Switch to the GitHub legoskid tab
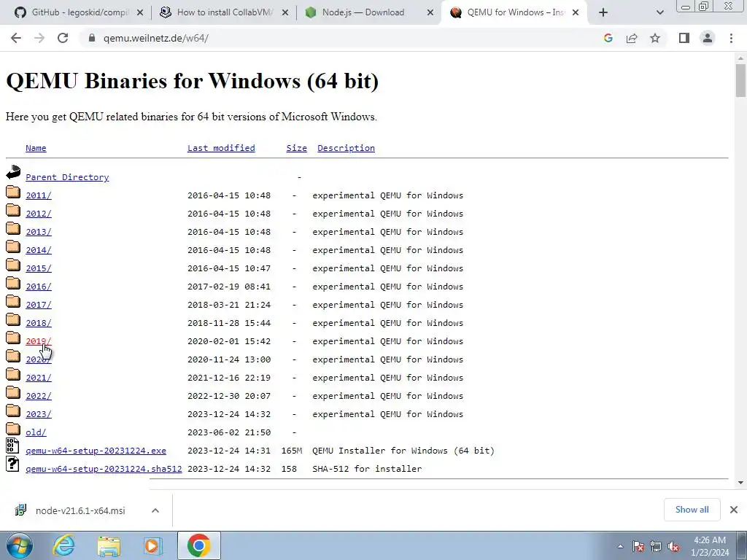 (x=80, y=12)
